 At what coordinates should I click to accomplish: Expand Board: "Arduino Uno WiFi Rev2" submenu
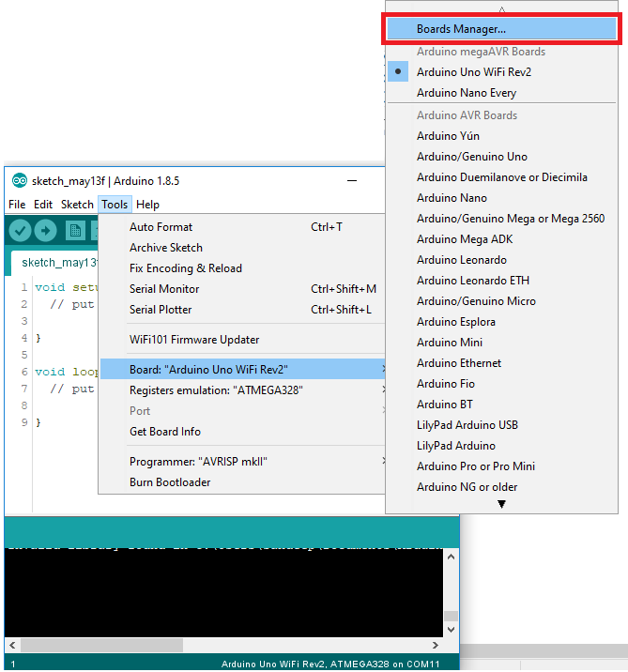tap(242, 370)
